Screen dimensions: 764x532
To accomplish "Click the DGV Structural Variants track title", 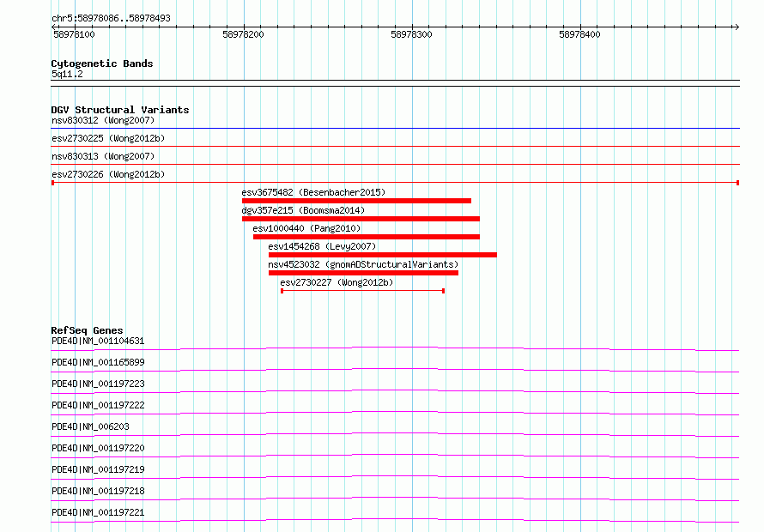I will click(120, 110).
